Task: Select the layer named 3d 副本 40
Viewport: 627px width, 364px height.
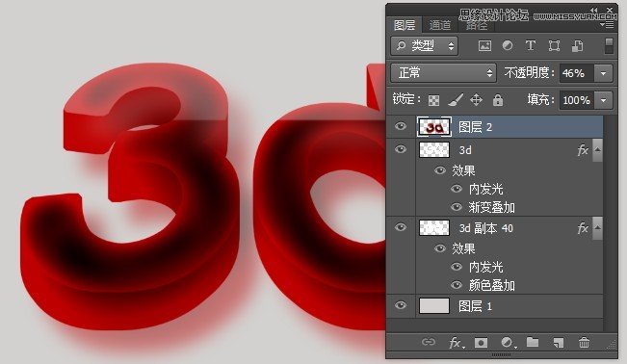Action: pos(485,228)
